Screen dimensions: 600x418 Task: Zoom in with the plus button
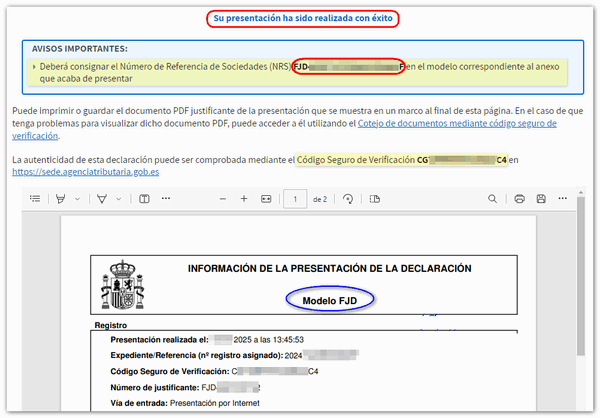pyautogui.click(x=244, y=199)
